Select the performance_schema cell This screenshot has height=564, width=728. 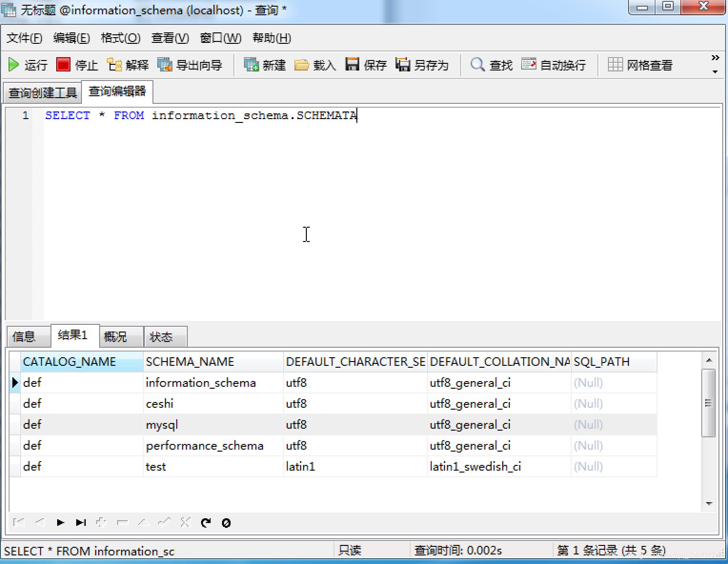pyautogui.click(x=213, y=445)
